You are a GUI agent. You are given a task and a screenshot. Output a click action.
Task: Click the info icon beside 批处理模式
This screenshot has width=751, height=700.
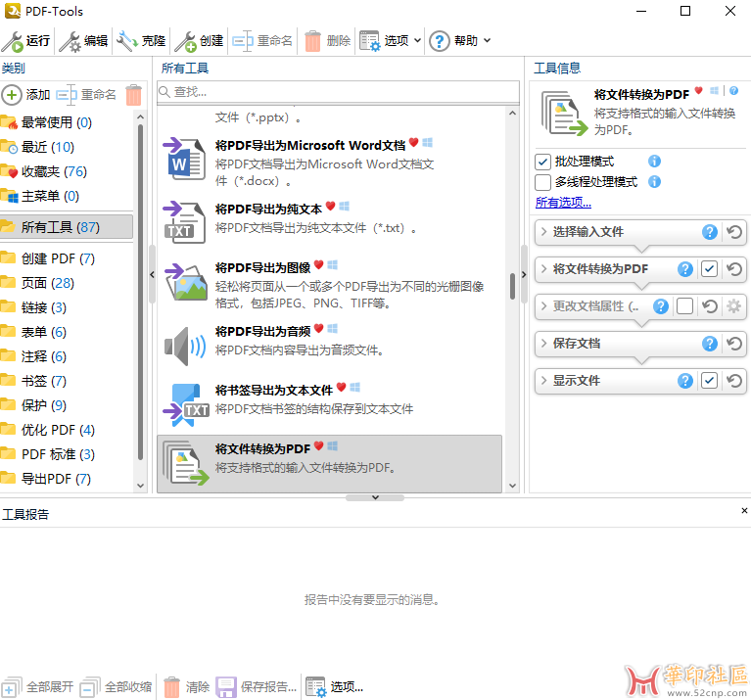(654, 162)
